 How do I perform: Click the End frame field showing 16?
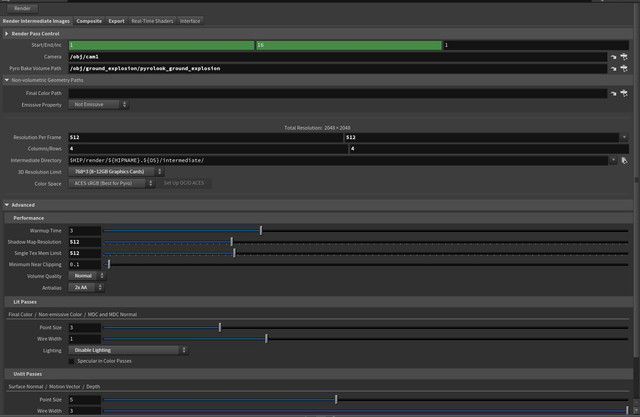pyautogui.click(x=349, y=45)
